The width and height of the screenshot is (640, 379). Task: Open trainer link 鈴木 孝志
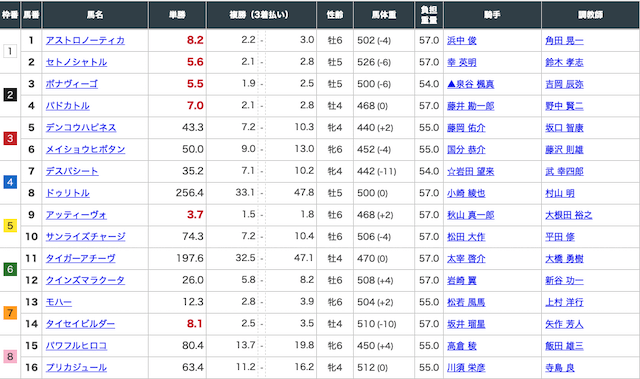point(564,62)
